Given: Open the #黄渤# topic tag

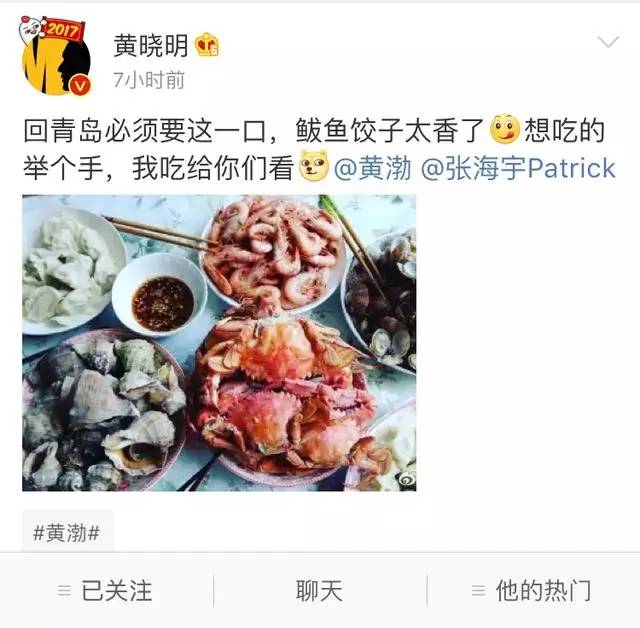Looking at the screenshot, I should 67,533.
